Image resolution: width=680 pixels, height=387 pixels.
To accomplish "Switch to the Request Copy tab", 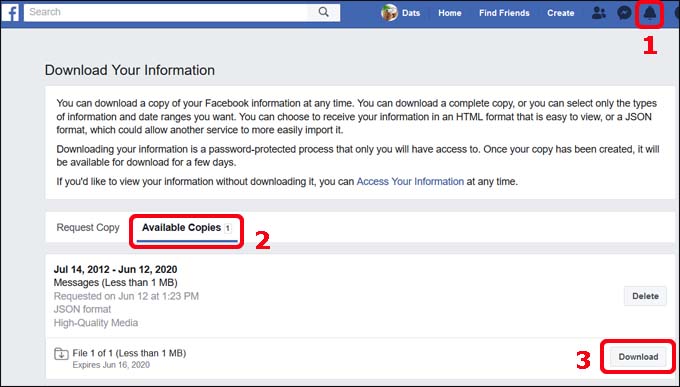I will pyautogui.click(x=88, y=228).
